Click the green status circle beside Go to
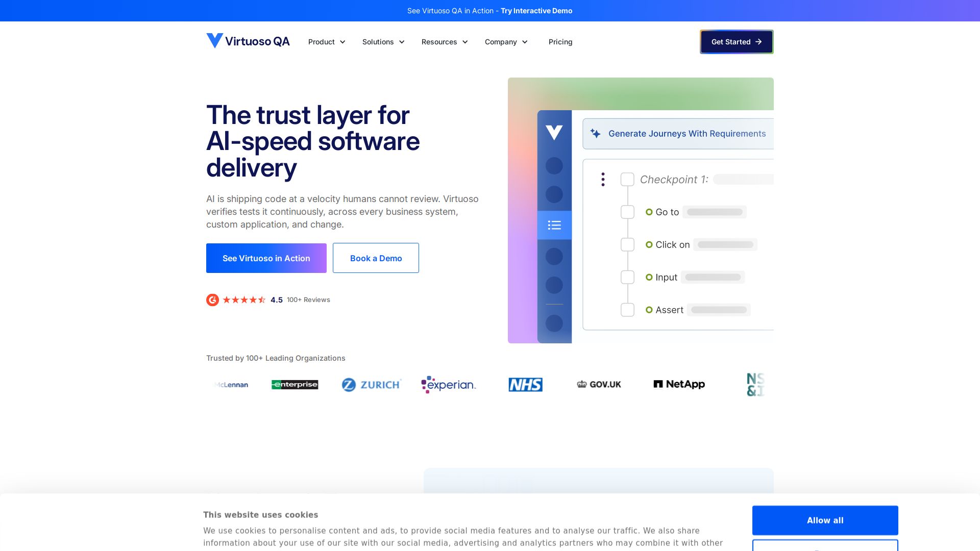 pos(649,212)
